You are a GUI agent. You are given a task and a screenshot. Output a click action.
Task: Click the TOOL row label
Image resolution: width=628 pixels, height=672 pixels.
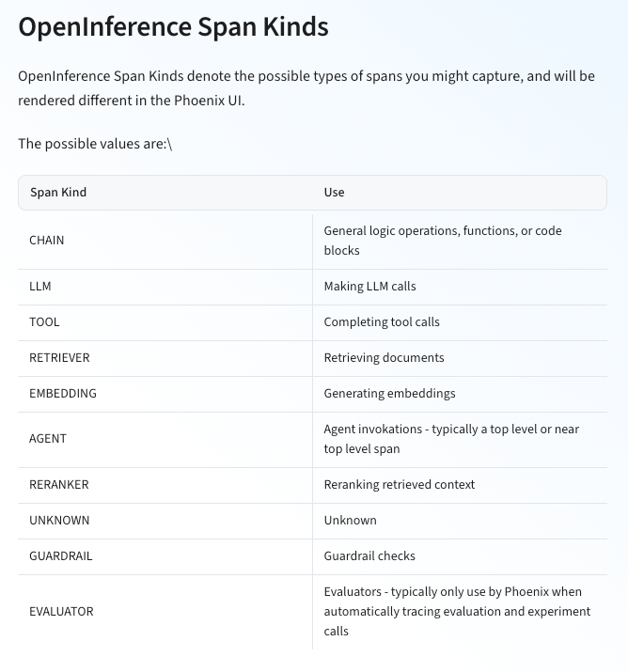coord(44,321)
